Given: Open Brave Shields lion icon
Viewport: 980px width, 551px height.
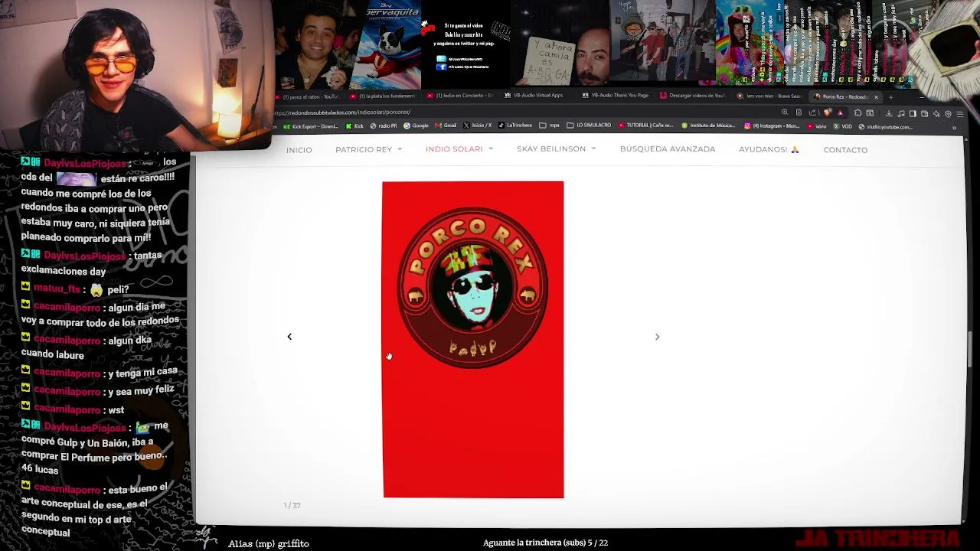Looking at the screenshot, I should tap(827, 112).
